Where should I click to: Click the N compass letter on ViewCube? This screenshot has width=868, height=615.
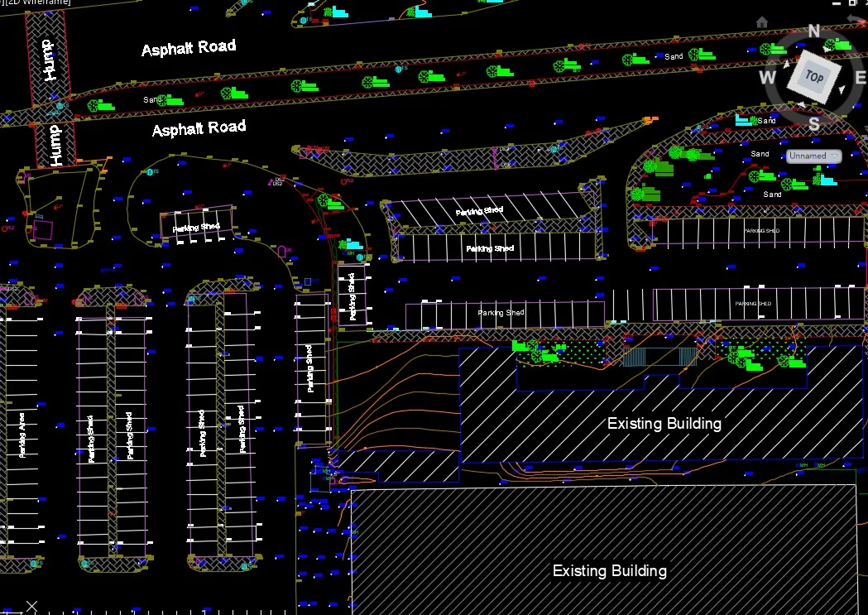coord(813,32)
